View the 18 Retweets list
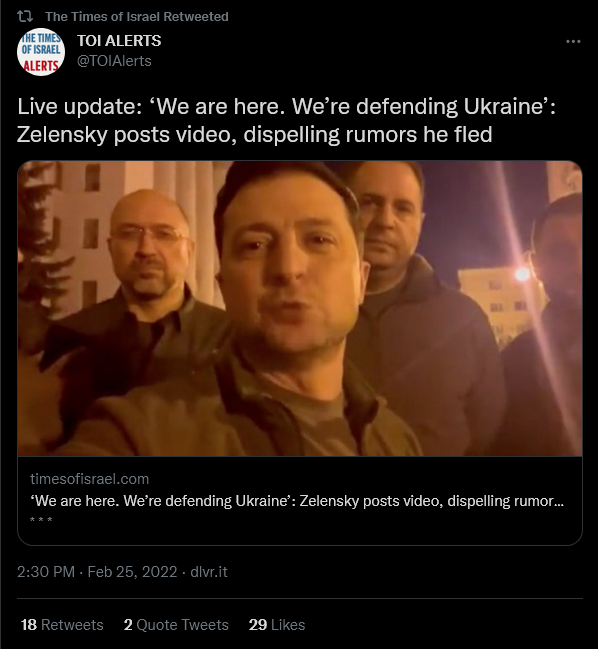This screenshot has height=649, width=598. point(62,625)
